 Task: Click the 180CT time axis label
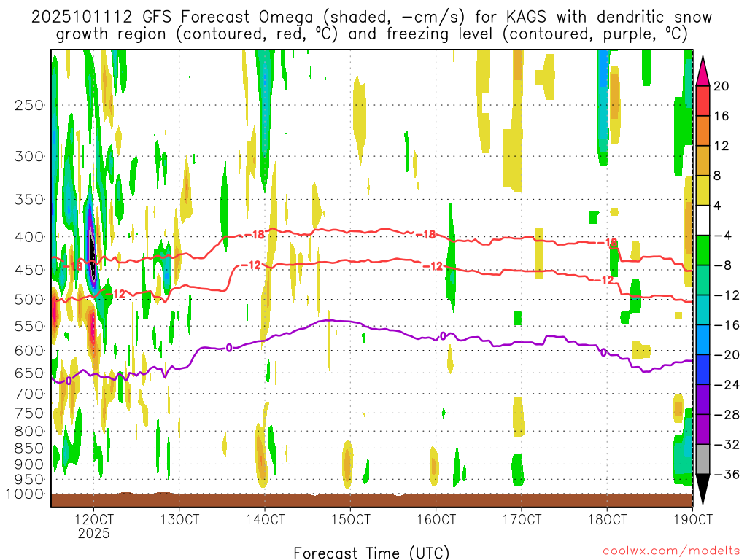coord(608,518)
